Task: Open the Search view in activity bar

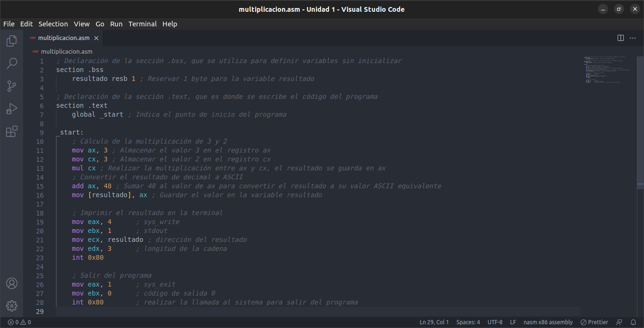Action: (12, 64)
